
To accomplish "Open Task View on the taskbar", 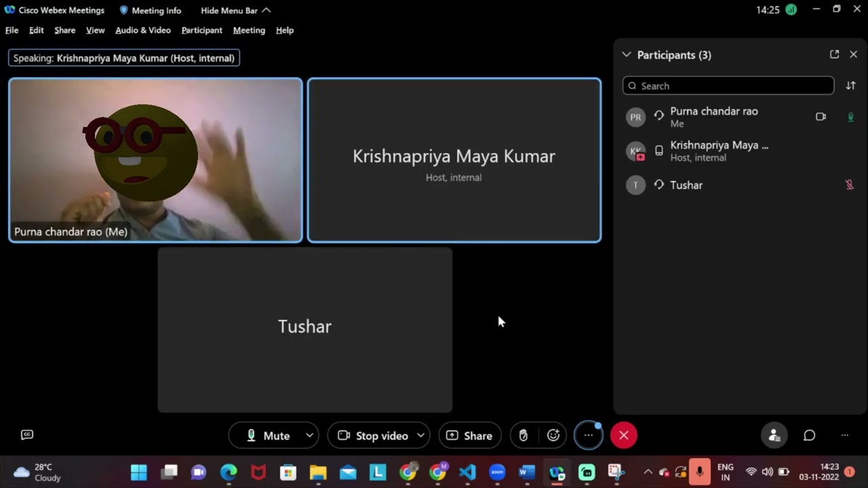I will pos(169,472).
